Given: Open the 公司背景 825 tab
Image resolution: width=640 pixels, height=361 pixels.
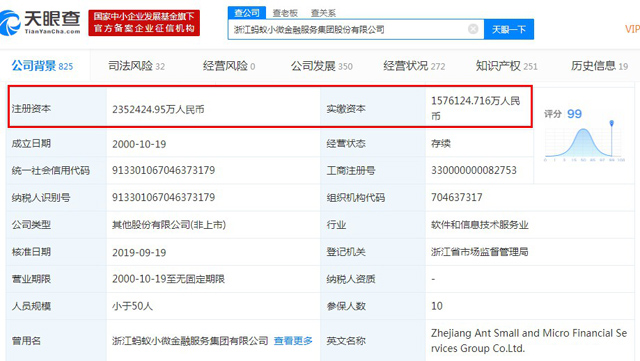Looking at the screenshot, I should 42,66.
